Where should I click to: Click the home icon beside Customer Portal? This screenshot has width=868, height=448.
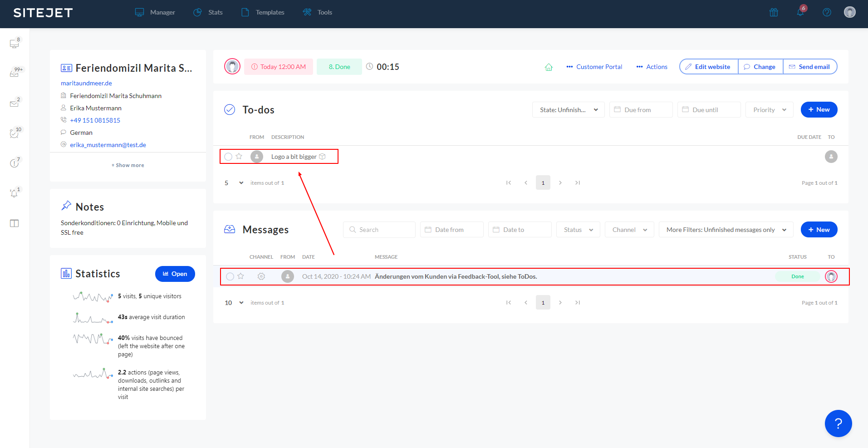[549, 67]
